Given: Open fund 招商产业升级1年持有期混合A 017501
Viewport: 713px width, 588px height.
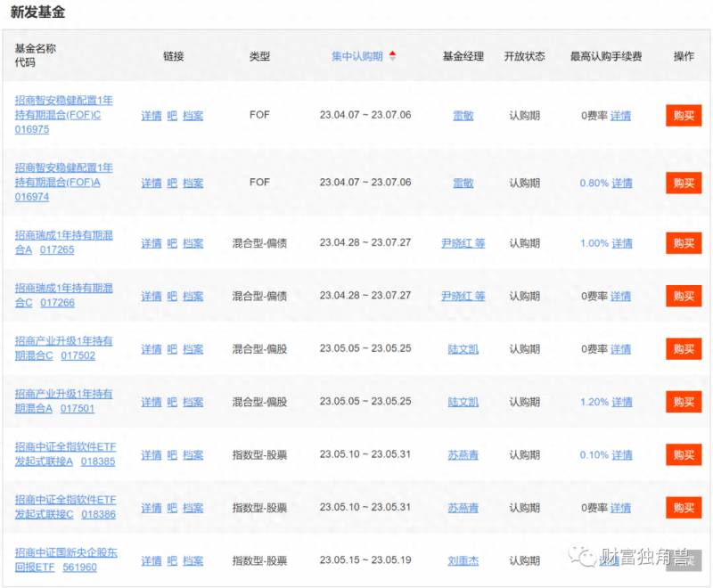Looking at the screenshot, I should [63, 401].
